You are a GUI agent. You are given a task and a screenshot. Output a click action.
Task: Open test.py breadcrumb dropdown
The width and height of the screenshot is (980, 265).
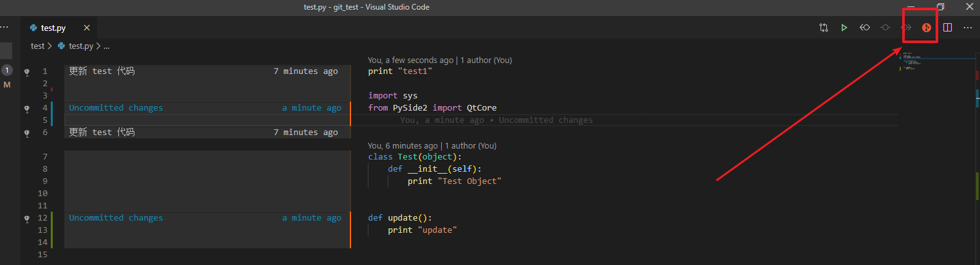76,46
